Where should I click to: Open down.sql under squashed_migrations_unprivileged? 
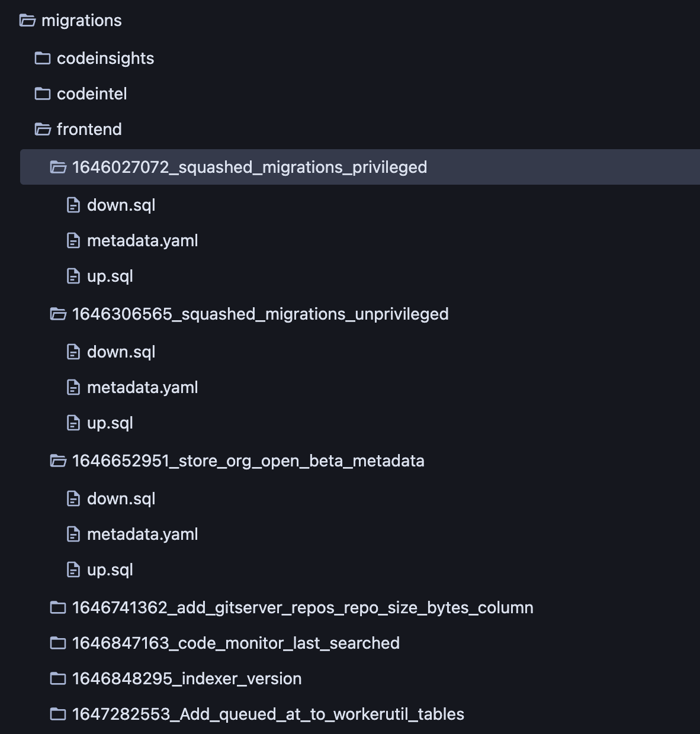pyautogui.click(x=121, y=352)
